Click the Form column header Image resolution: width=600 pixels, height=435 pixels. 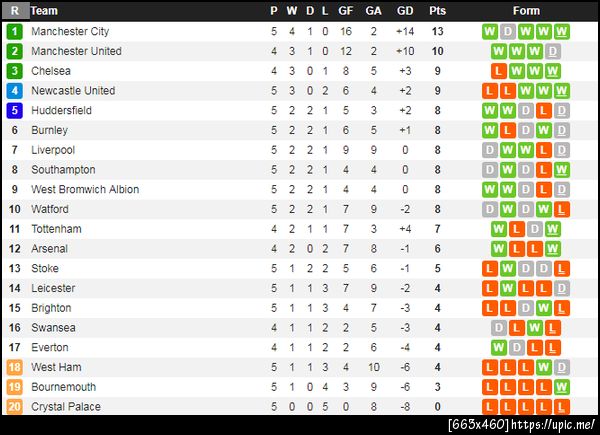pyautogui.click(x=526, y=11)
